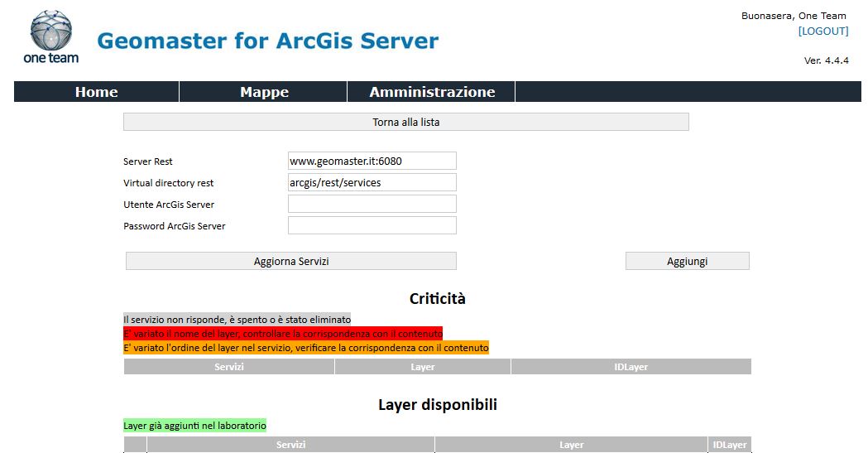The width and height of the screenshot is (868, 453).
Task: Click the 'Ver. 4.4.4' version text
Action: 826,60
